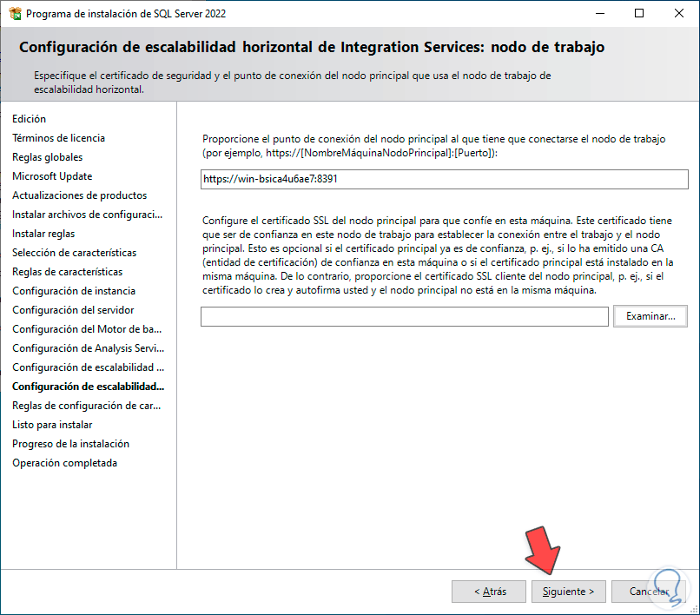Select Actualizaciones de productos step

coord(79,195)
